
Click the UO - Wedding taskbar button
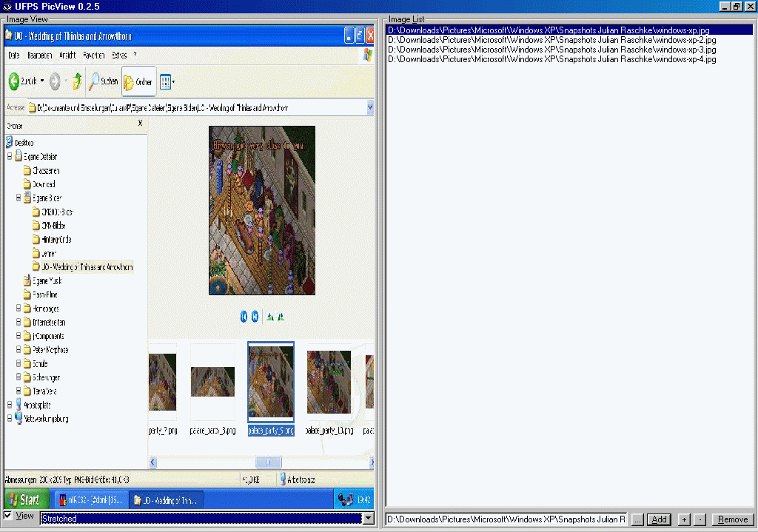(165, 500)
